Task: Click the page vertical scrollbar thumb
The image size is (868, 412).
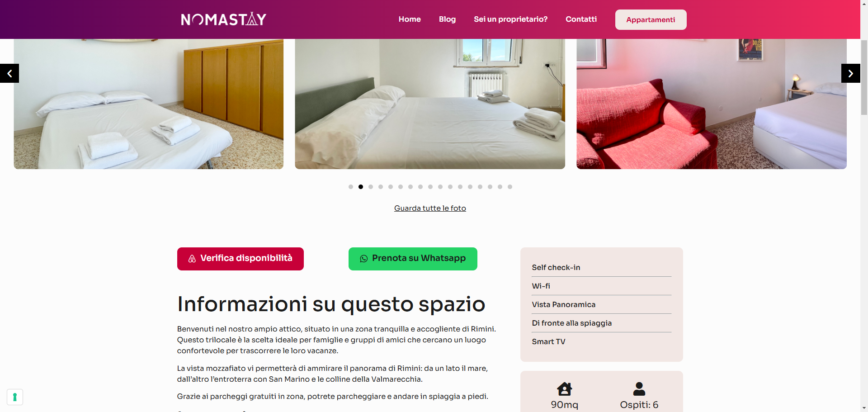Action: pyautogui.click(x=864, y=77)
